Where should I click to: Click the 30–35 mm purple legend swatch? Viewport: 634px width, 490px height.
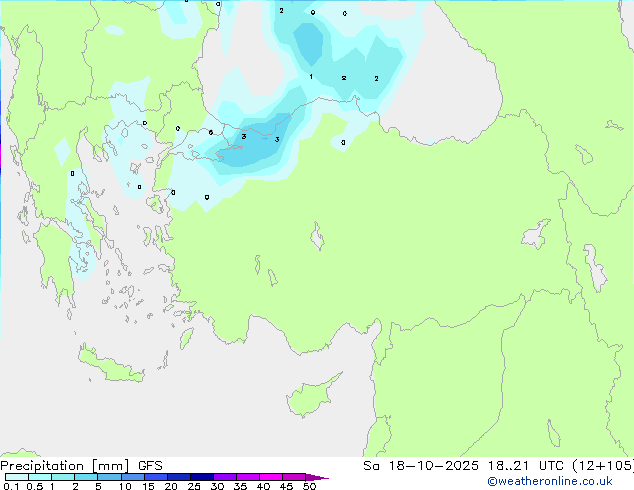pos(224,477)
